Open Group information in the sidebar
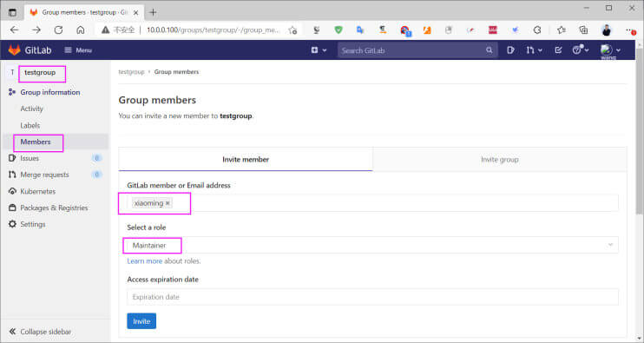 pos(50,92)
